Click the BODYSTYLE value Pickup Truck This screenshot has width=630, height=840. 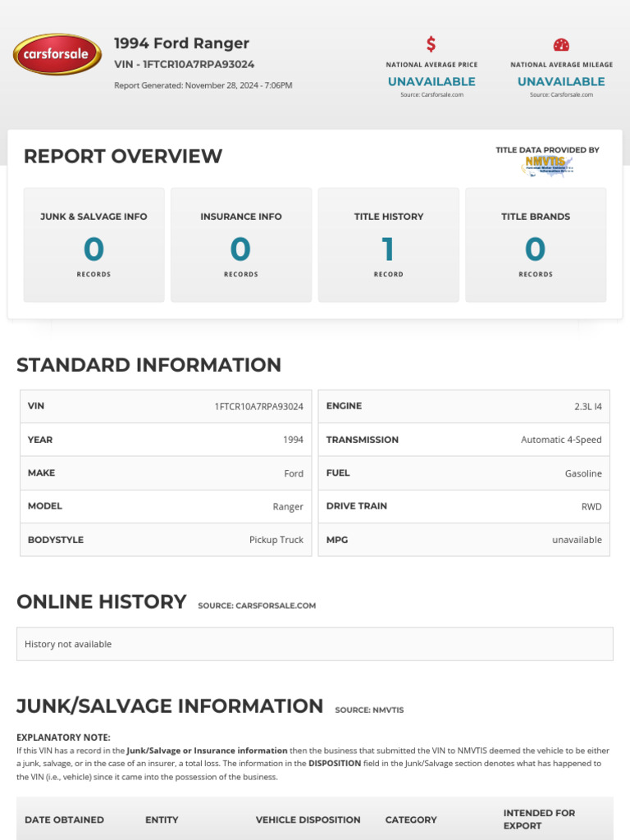click(x=276, y=540)
